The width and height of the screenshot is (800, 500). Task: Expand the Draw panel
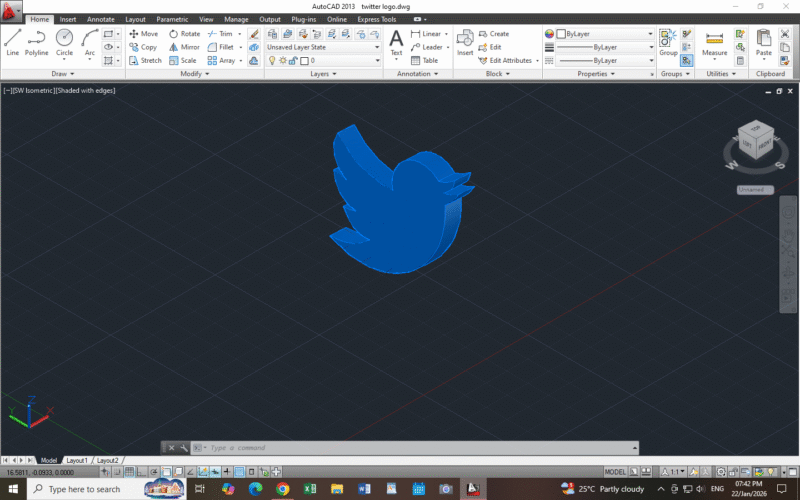63,74
